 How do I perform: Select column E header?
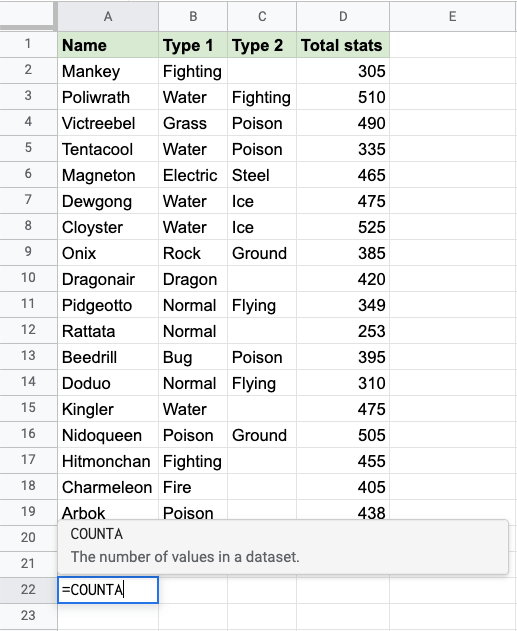453,16
